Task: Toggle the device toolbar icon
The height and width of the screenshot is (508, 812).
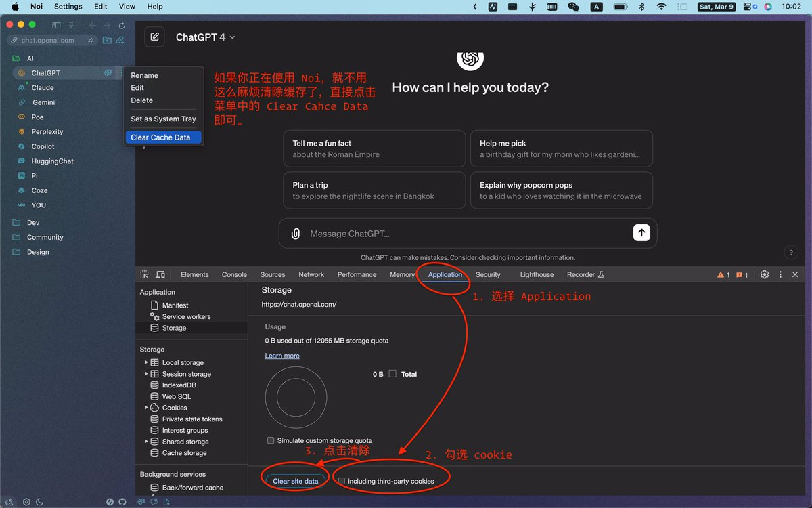Action: 160,274
